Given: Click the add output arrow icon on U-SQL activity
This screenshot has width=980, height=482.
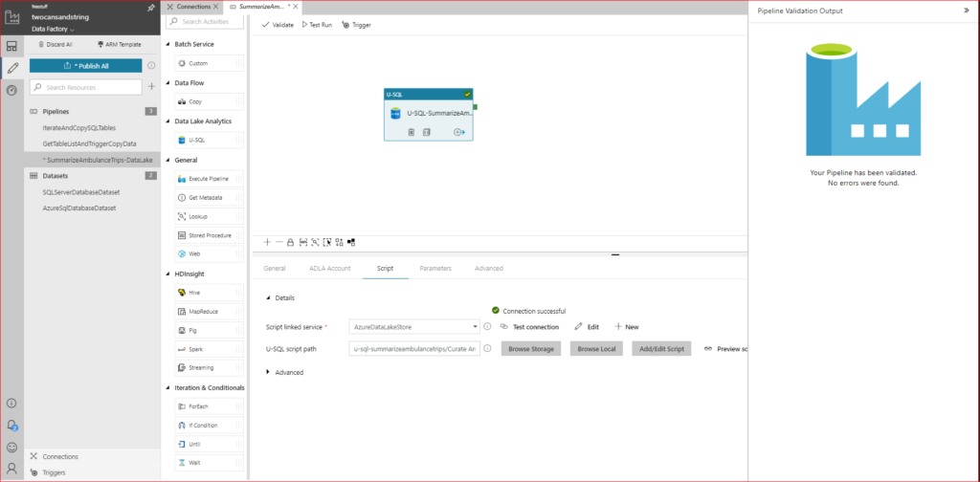Looking at the screenshot, I should click(x=459, y=132).
